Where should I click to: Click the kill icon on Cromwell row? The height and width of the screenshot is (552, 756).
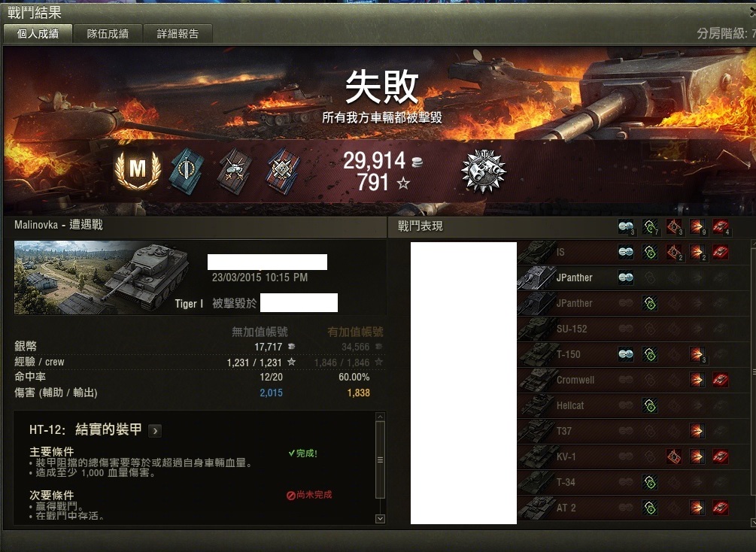click(x=721, y=380)
